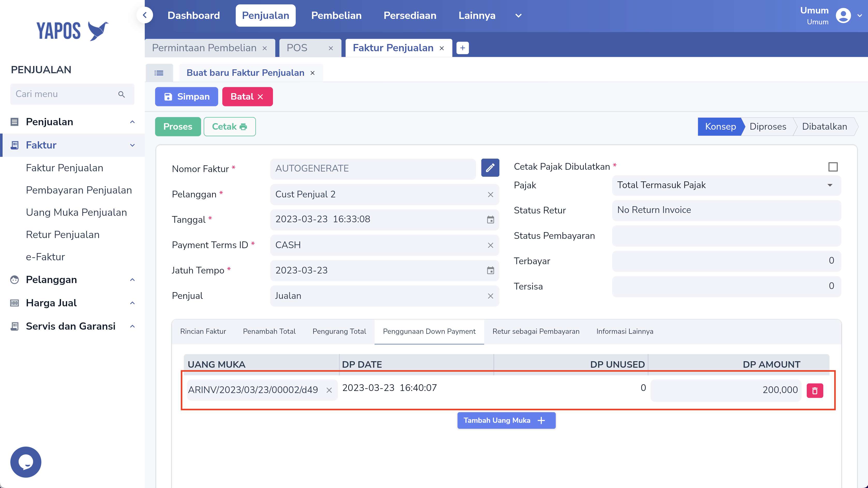Open the Dashboard menu
The image size is (868, 488).
pyautogui.click(x=193, y=16)
